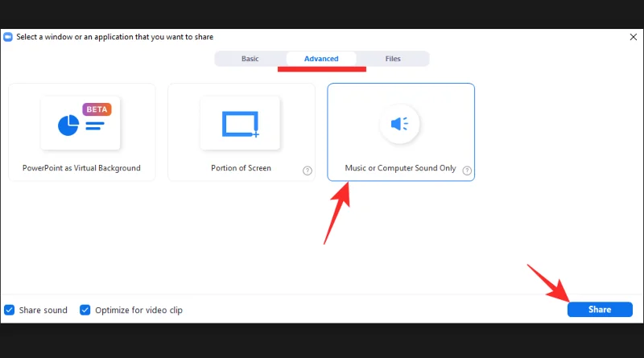Screen dimensions: 644x358
Task: Open the Files tab
Action: (x=393, y=59)
